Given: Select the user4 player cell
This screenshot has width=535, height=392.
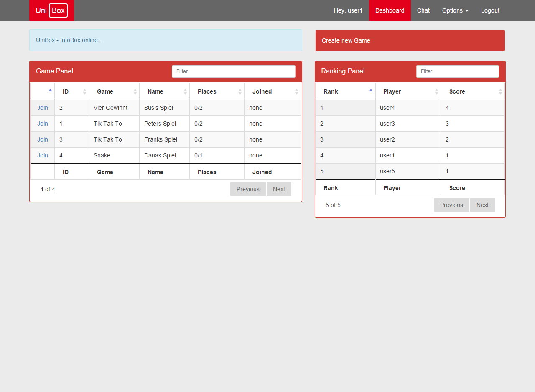Looking at the screenshot, I should pyautogui.click(x=408, y=108).
